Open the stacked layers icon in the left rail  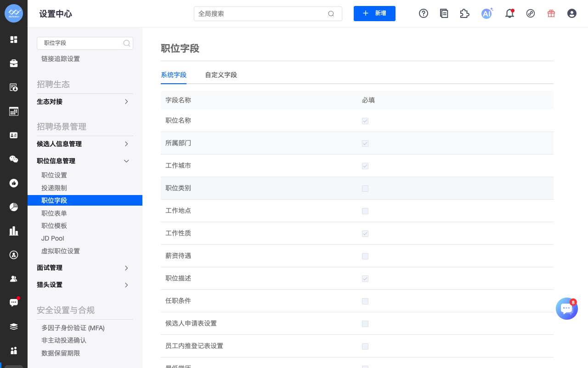coord(14,327)
